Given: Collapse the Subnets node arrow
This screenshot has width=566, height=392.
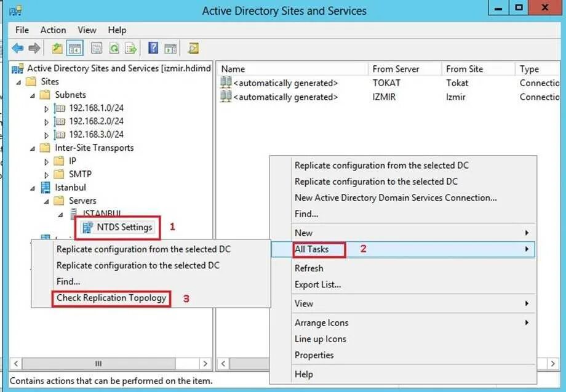Looking at the screenshot, I should coord(33,95).
